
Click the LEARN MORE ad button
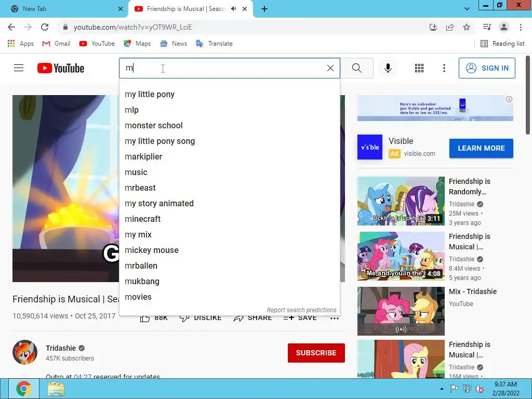click(481, 148)
